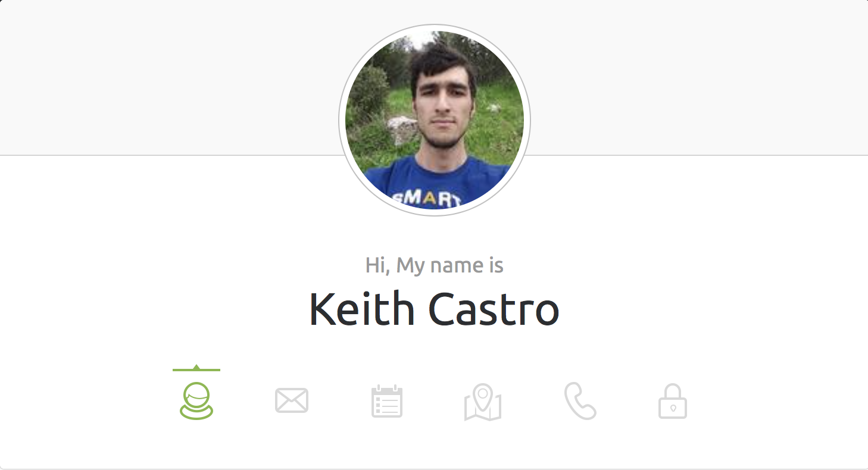Screen dimensions: 868x470
Task: Show the address via map pin icon
Action: click(483, 402)
